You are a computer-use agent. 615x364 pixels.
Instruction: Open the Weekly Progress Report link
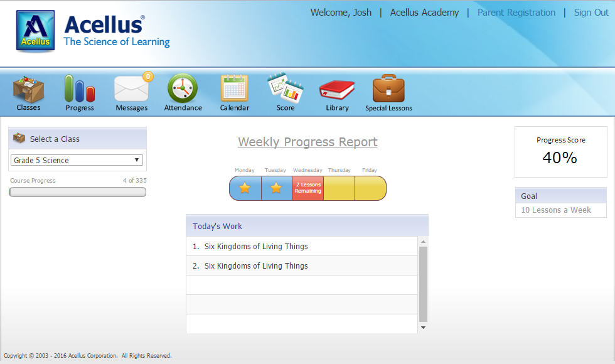307,142
